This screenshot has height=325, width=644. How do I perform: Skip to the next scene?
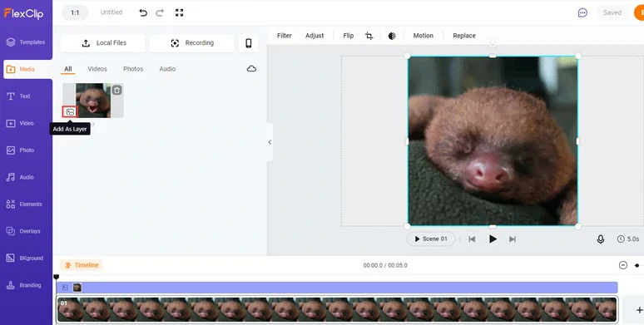click(513, 239)
